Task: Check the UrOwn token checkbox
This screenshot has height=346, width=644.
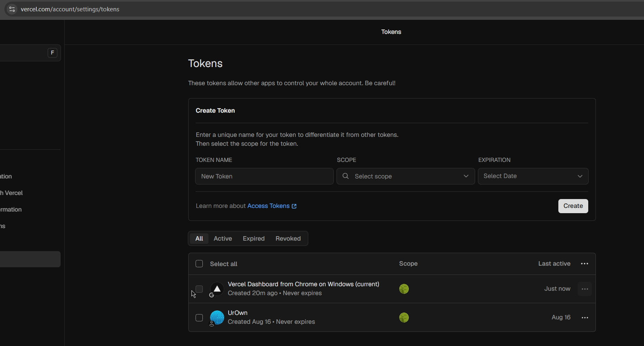Action: (199, 318)
